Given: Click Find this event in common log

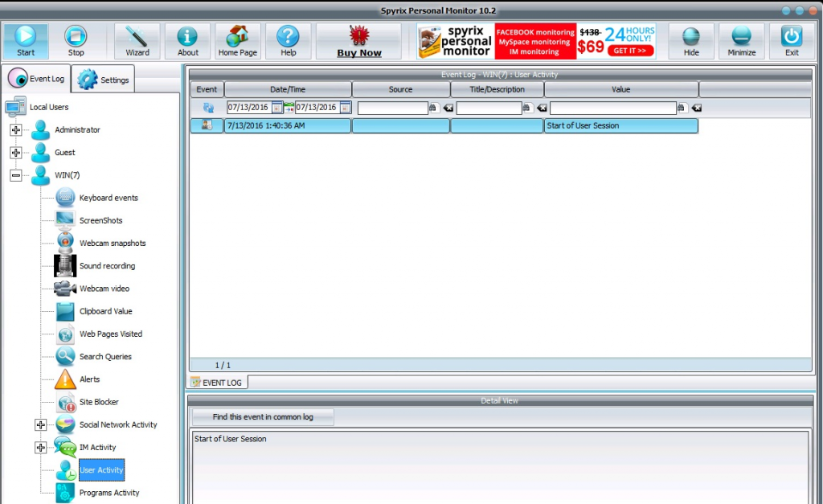Looking at the screenshot, I should (x=263, y=417).
